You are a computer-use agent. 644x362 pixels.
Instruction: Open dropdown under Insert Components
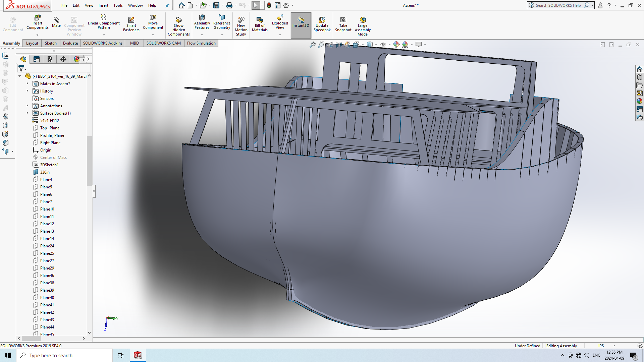(38, 35)
